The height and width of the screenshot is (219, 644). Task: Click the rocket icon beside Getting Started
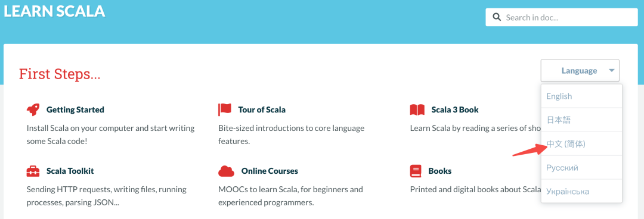(x=33, y=109)
